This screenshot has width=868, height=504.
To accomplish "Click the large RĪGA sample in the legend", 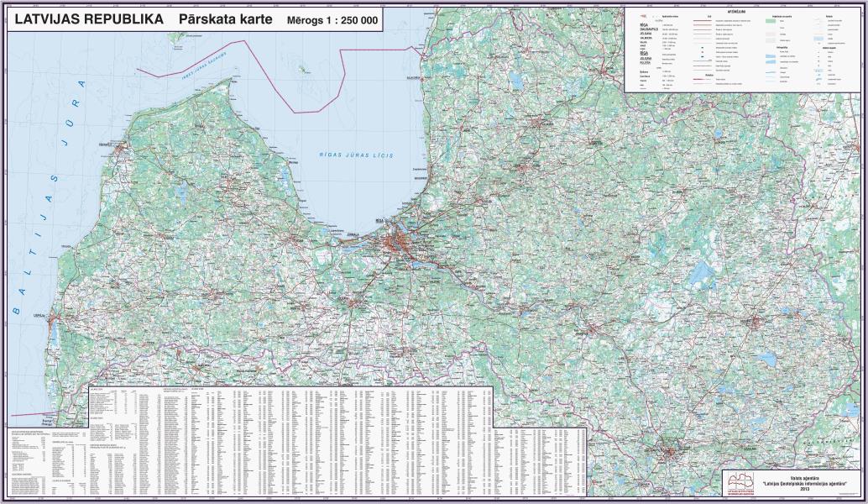I will pos(645,25).
